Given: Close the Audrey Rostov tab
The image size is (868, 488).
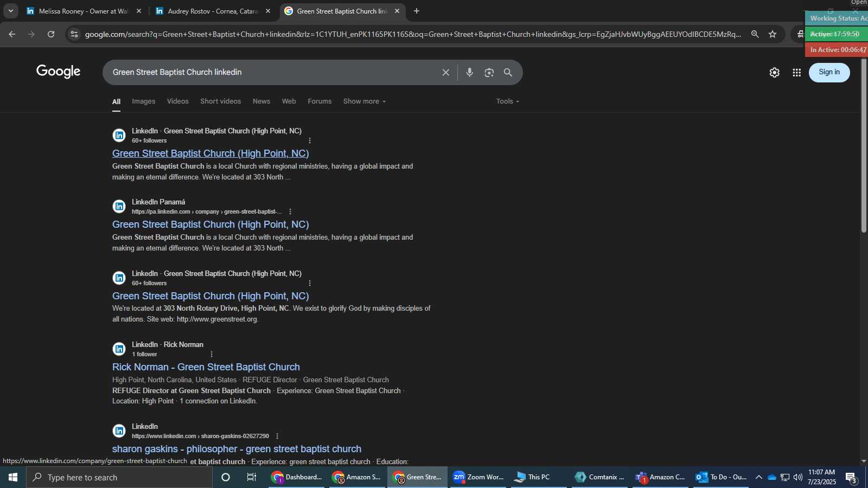Looking at the screenshot, I should point(268,11).
